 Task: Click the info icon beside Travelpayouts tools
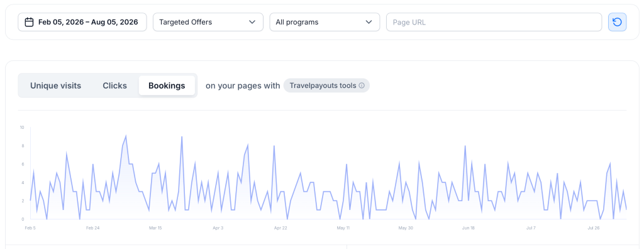tap(362, 86)
